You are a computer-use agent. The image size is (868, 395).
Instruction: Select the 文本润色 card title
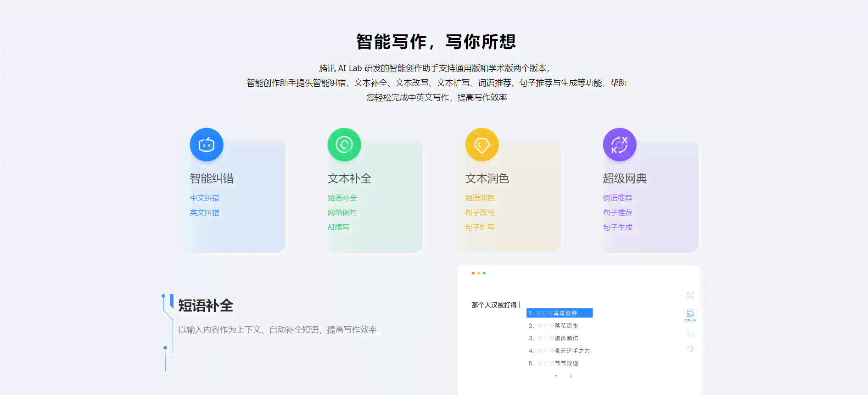tap(487, 178)
